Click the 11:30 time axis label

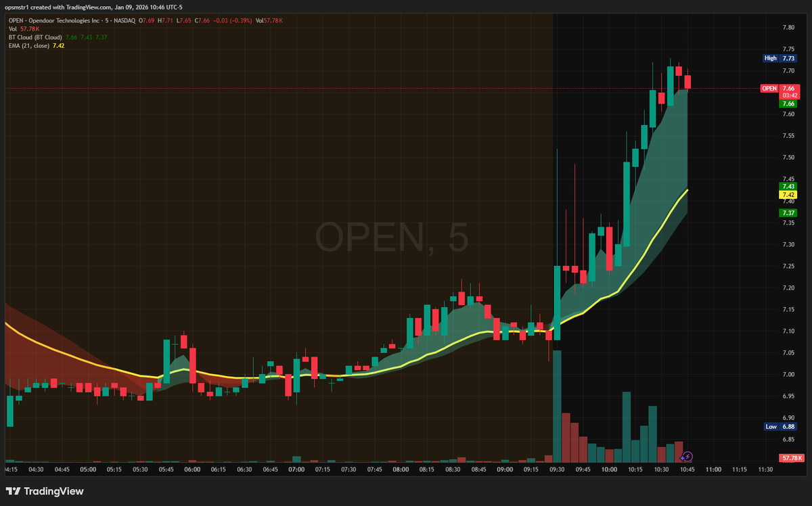point(765,469)
